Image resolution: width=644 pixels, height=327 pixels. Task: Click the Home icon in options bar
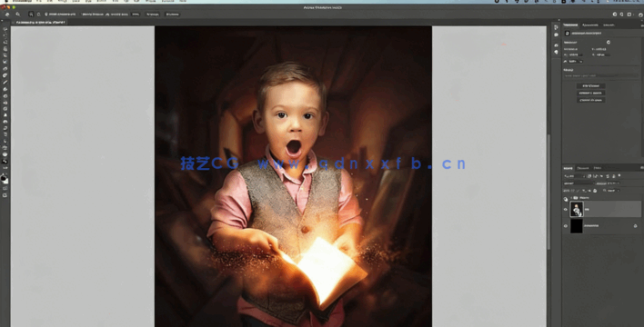(x=7, y=15)
